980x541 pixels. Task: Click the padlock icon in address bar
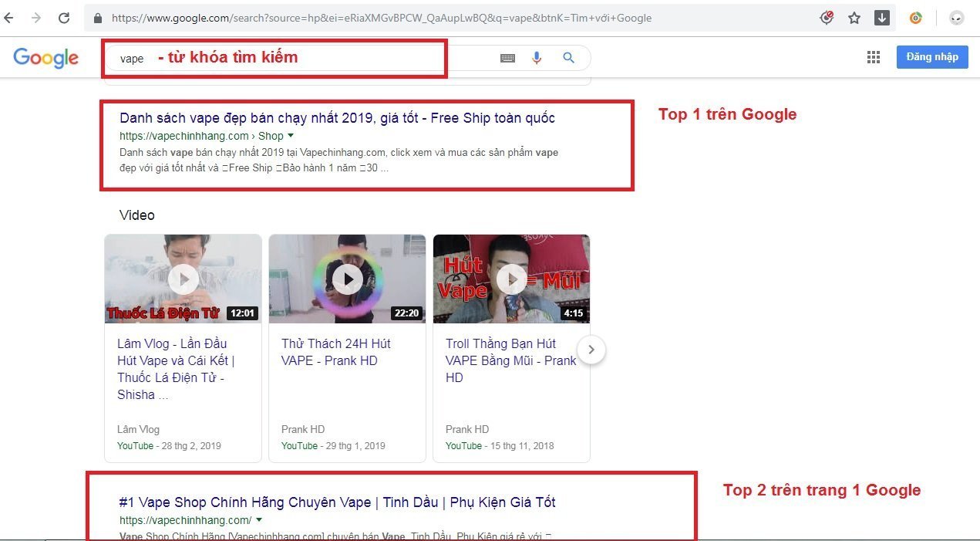click(x=99, y=18)
